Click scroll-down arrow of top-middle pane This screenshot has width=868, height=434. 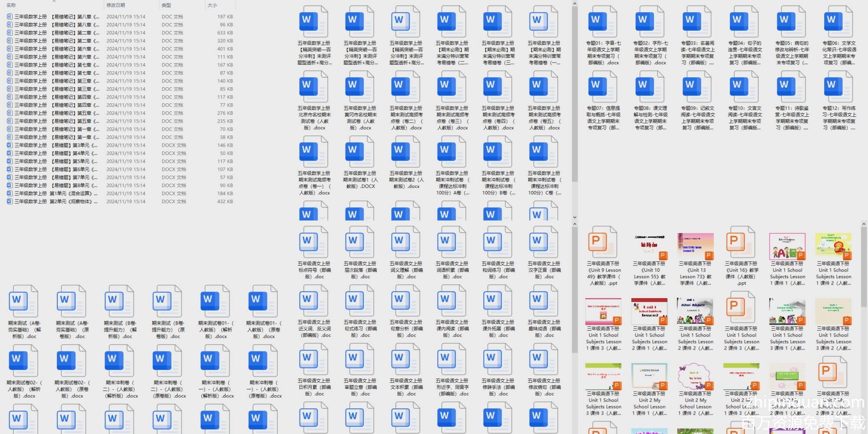pos(575,217)
